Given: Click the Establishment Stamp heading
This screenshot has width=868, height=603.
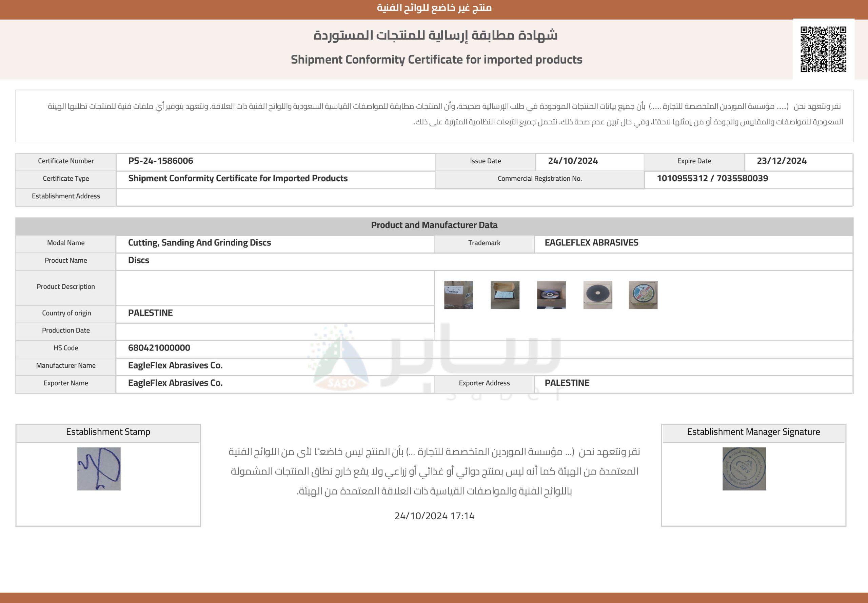Looking at the screenshot, I should [x=108, y=432].
